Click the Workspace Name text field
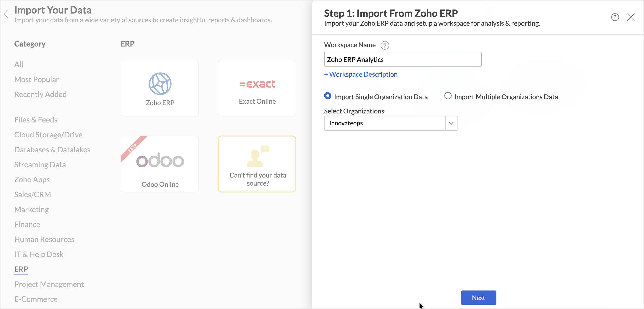Viewport: 644px width, 309px height. tap(402, 60)
